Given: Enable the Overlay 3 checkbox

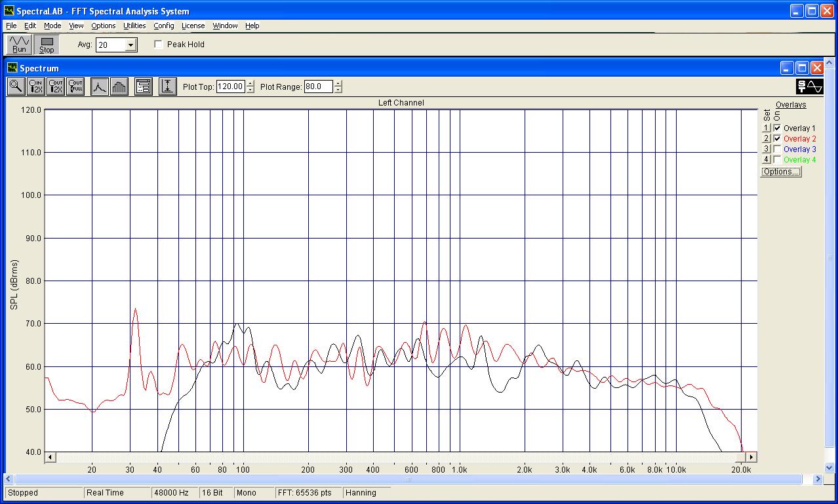Looking at the screenshot, I should [778, 149].
